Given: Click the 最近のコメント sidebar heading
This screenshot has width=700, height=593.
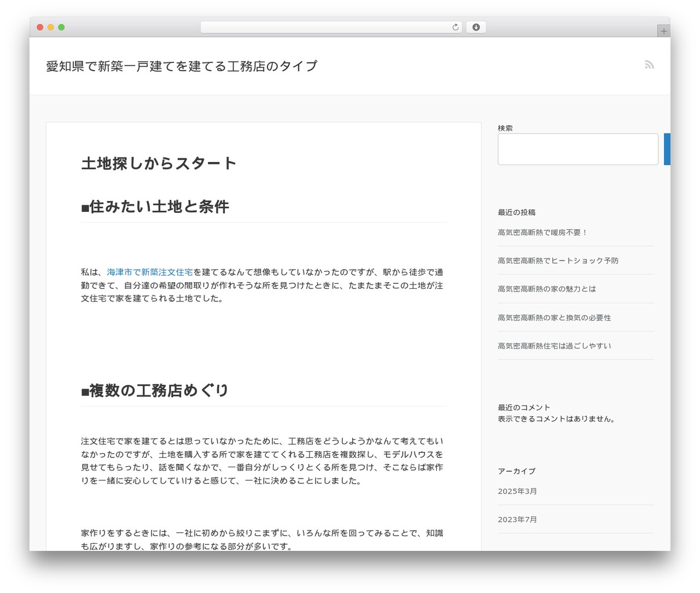Looking at the screenshot, I should point(524,408).
